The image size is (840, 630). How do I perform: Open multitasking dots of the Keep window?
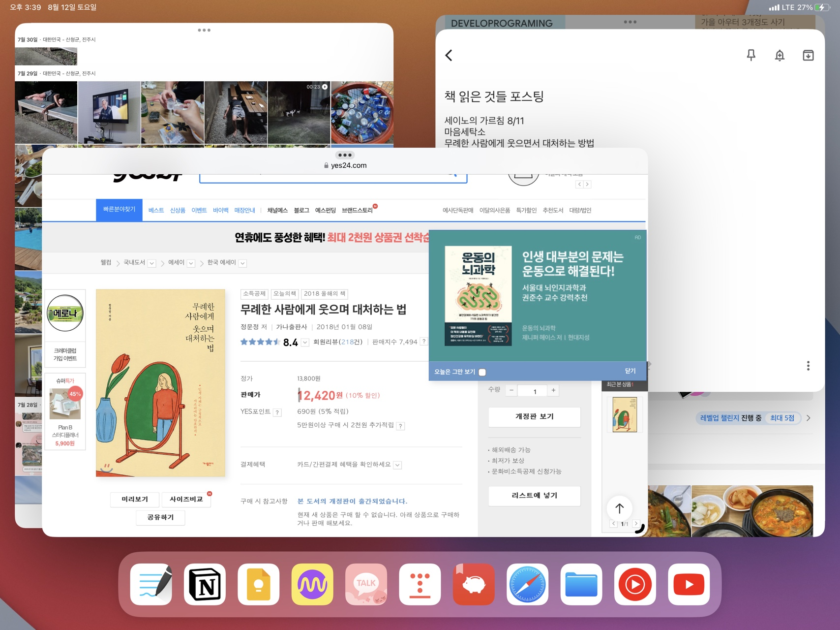pos(630,22)
